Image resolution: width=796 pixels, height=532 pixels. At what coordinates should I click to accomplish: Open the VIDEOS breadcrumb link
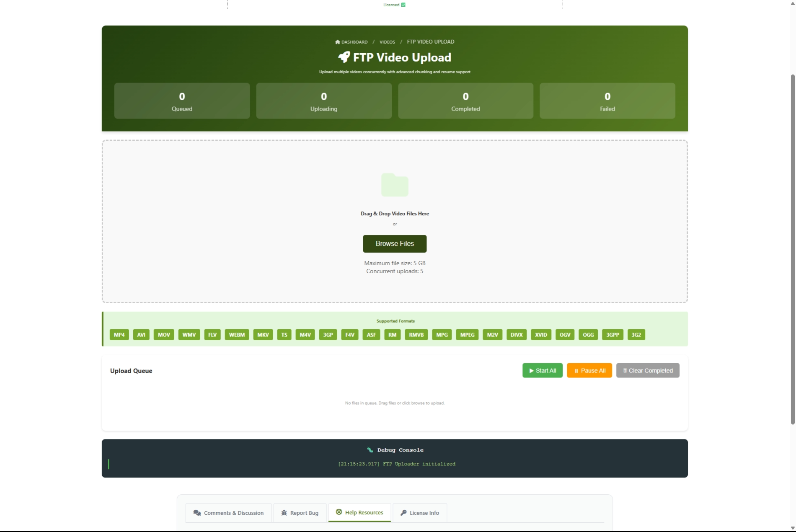tap(387, 42)
